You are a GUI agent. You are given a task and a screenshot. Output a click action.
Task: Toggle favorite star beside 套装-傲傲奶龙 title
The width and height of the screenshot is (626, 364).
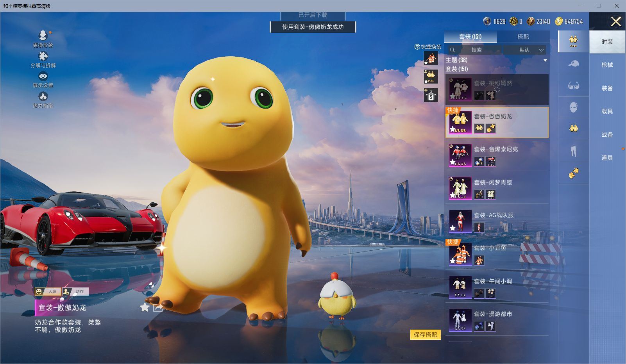[145, 308]
